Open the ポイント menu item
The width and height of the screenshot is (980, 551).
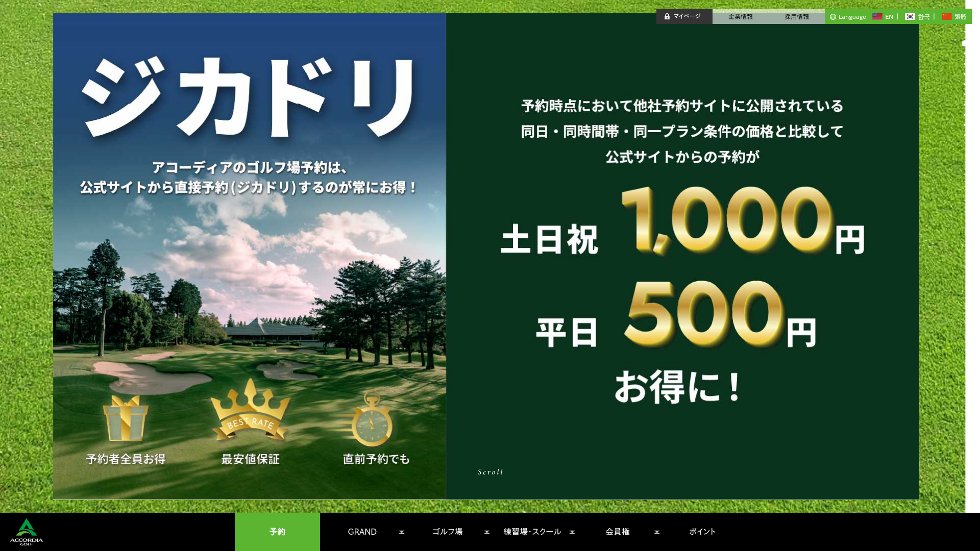pyautogui.click(x=703, y=532)
